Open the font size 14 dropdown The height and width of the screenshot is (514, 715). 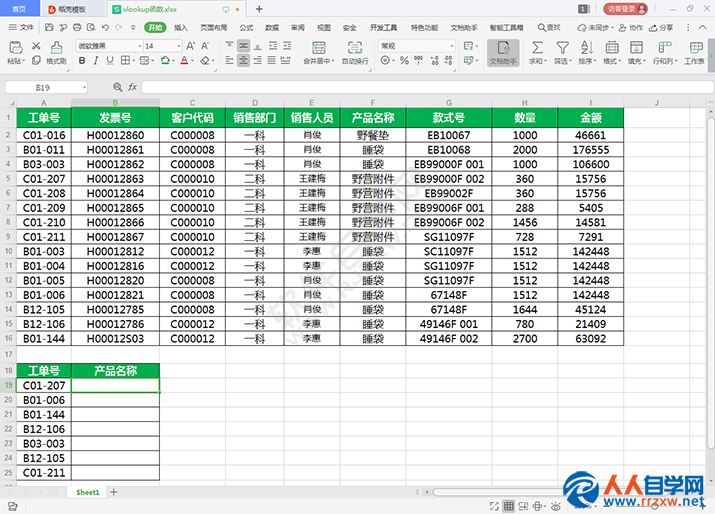[x=178, y=46]
